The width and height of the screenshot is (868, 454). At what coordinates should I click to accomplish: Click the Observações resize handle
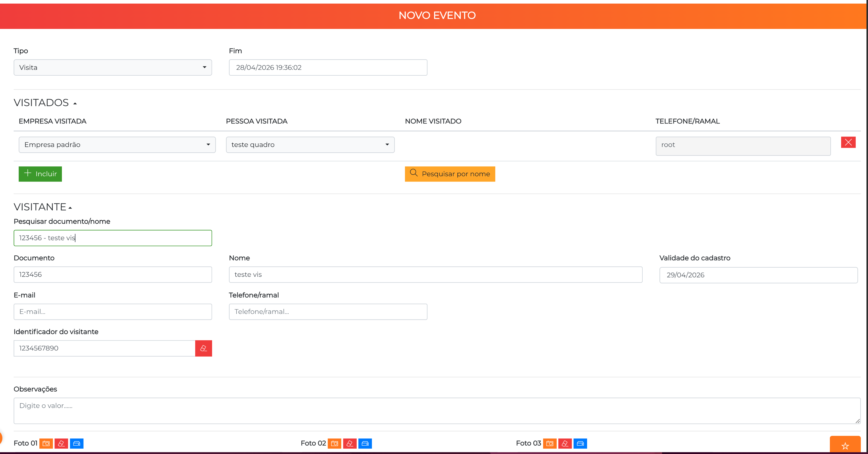coord(857,421)
